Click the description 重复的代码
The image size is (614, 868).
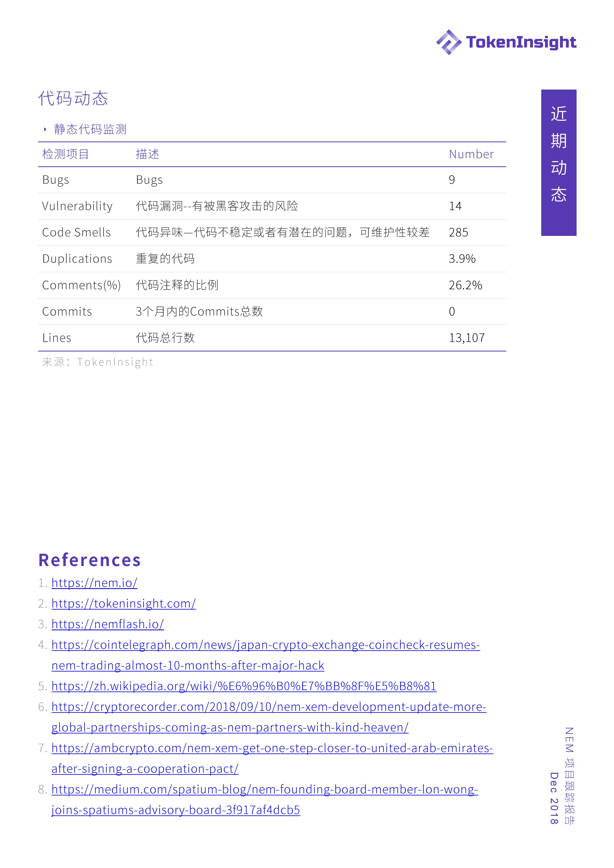165,259
